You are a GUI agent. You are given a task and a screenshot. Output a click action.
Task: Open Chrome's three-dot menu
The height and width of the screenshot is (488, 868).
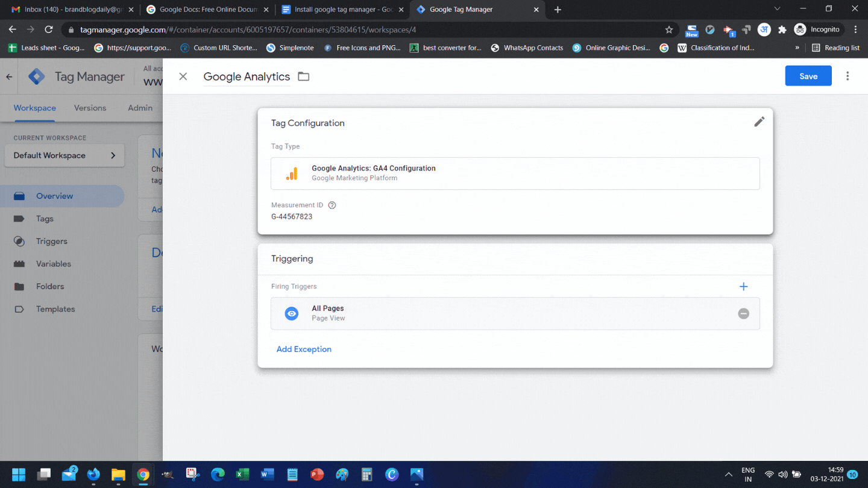[855, 30]
